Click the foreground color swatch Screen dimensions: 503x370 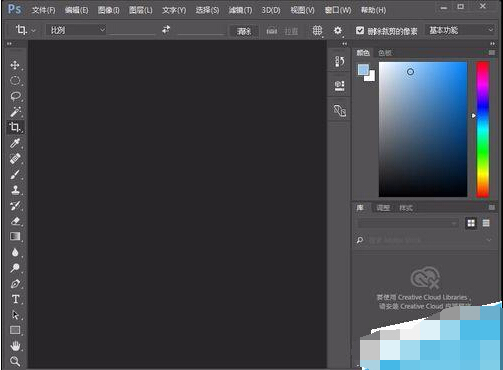(x=363, y=70)
